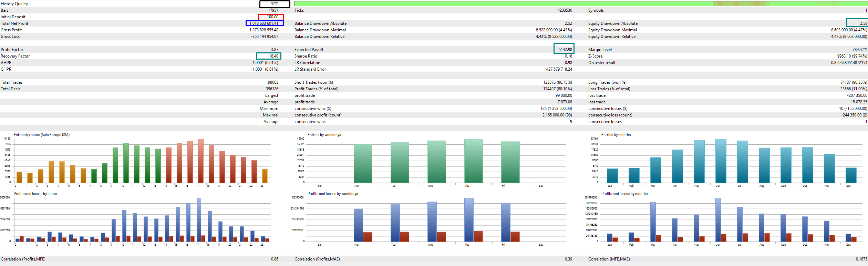
Task: Select the Short Trades value 123876 (86.75%)
Action: tap(558, 82)
